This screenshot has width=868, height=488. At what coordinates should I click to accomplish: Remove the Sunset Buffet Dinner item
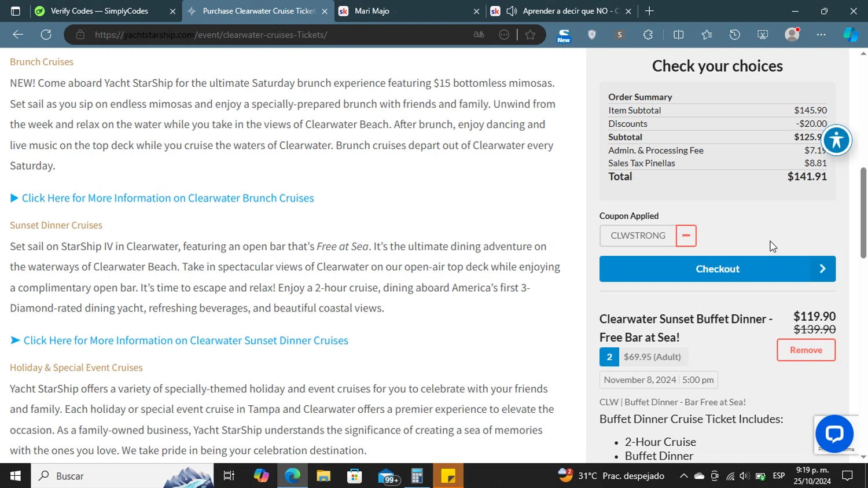806,350
